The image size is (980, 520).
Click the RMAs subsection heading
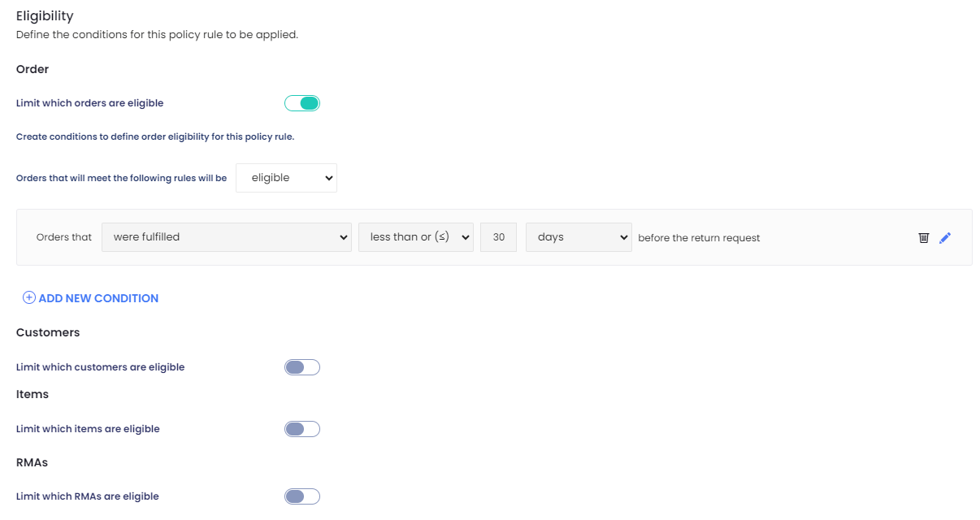33,462
